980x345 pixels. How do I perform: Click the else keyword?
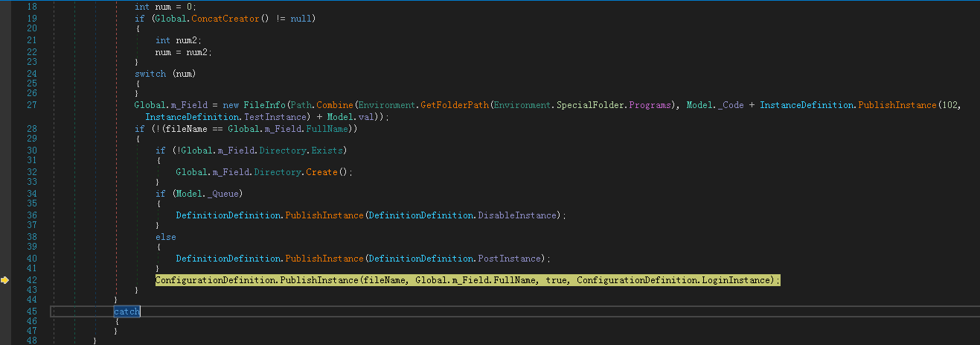[165, 237]
